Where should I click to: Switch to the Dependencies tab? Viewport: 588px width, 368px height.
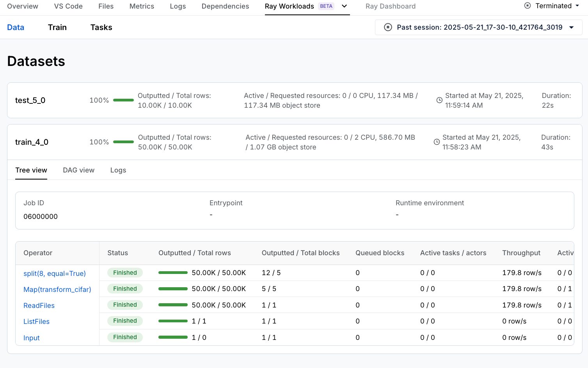click(x=225, y=6)
